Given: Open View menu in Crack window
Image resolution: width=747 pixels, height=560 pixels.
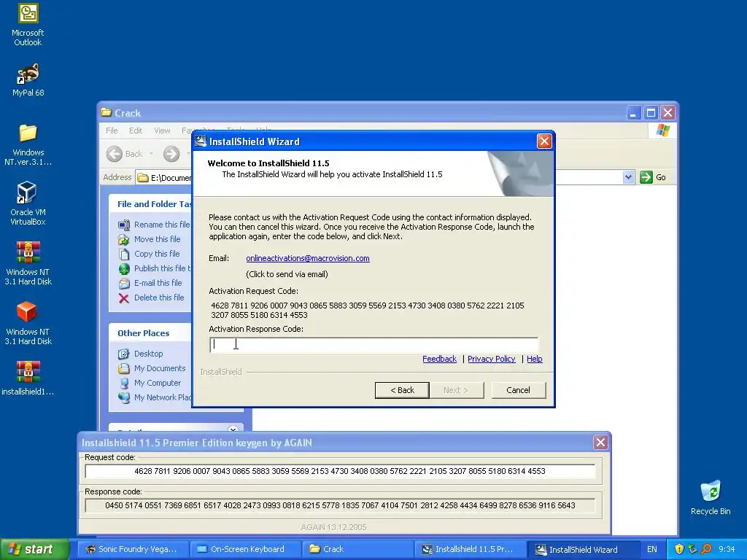Looking at the screenshot, I should tap(162, 131).
